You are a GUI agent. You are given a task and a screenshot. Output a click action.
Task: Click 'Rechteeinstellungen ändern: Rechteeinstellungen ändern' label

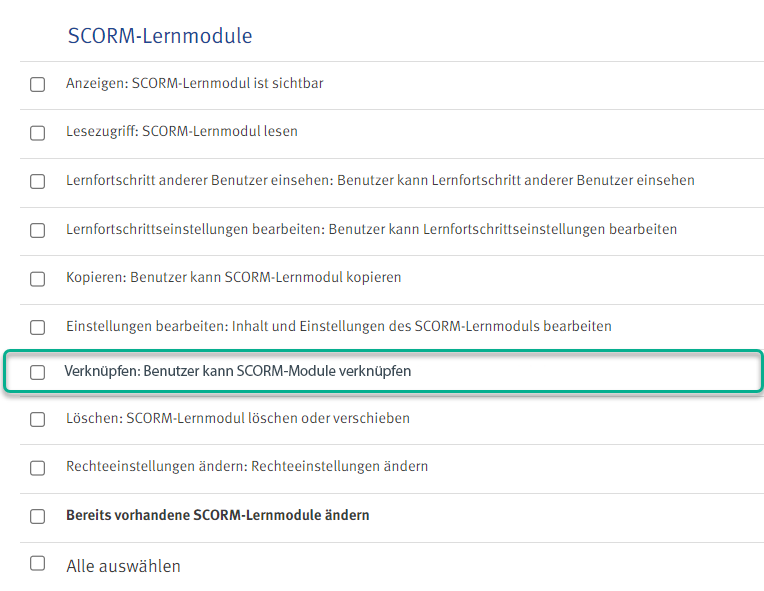[246, 467]
